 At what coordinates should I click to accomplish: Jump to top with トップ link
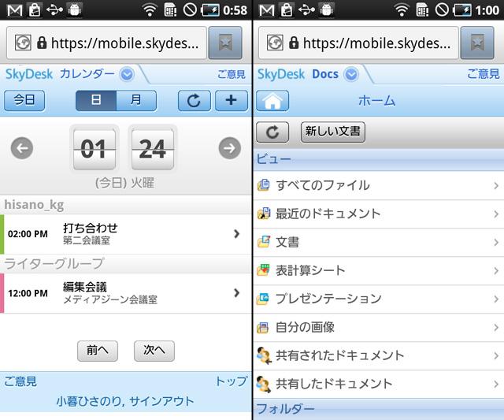(x=232, y=381)
